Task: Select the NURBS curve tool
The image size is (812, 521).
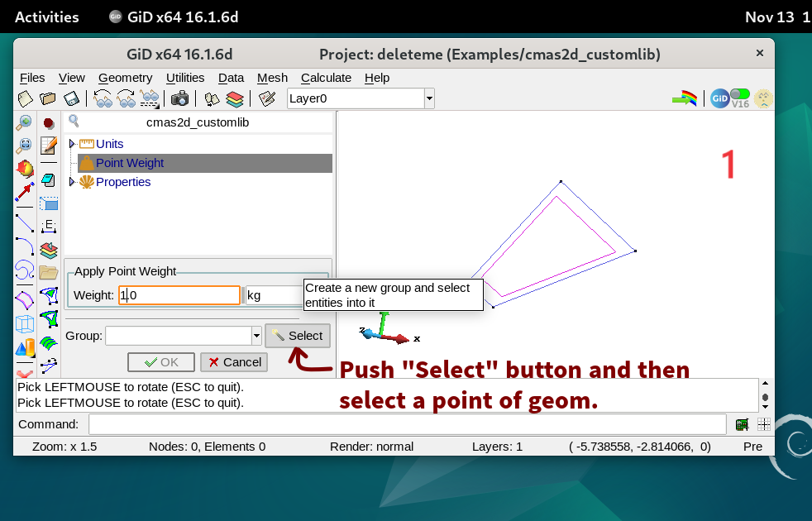Action: click(24, 270)
